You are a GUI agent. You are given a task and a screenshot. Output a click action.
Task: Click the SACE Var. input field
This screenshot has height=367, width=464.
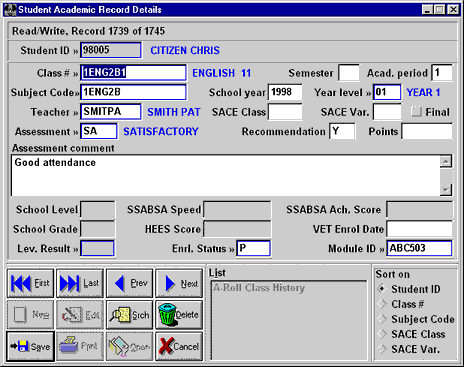click(387, 112)
